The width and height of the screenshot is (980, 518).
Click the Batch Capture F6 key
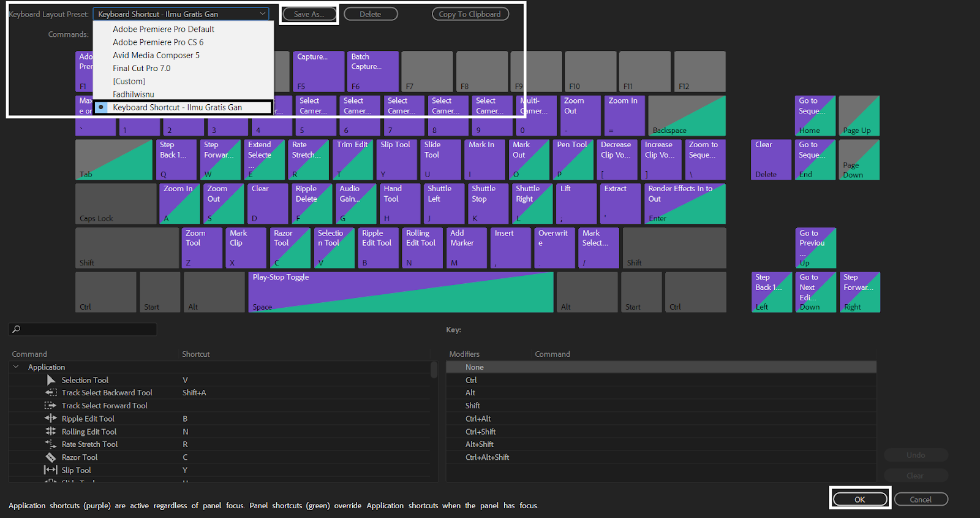(x=372, y=72)
